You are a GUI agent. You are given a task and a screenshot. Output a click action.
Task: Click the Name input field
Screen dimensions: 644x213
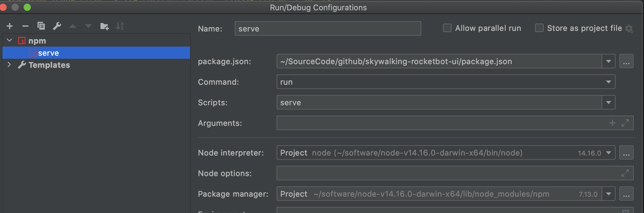click(x=328, y=29)
